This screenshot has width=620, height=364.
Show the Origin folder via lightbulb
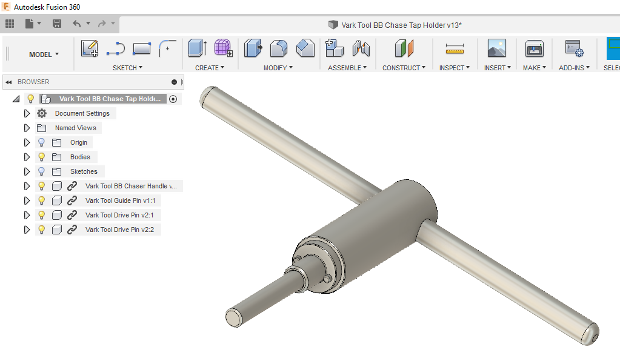click(x=42, y=142)
